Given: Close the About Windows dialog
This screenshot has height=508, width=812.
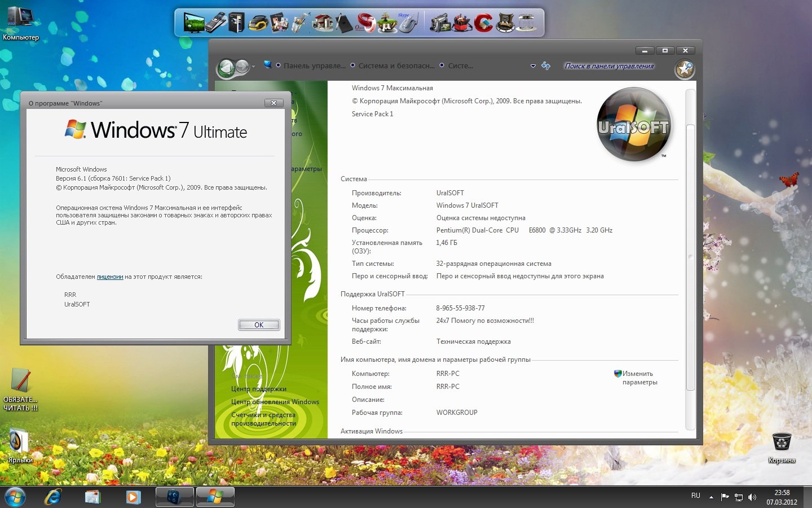Looking at the screenshot, I should (273, 103).
